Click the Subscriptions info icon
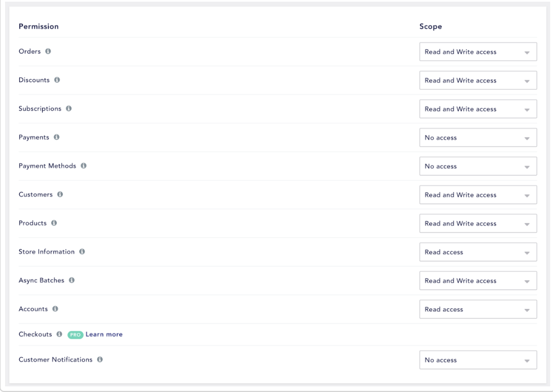Screen dimensions: 553x392 [x=69, y=109]
